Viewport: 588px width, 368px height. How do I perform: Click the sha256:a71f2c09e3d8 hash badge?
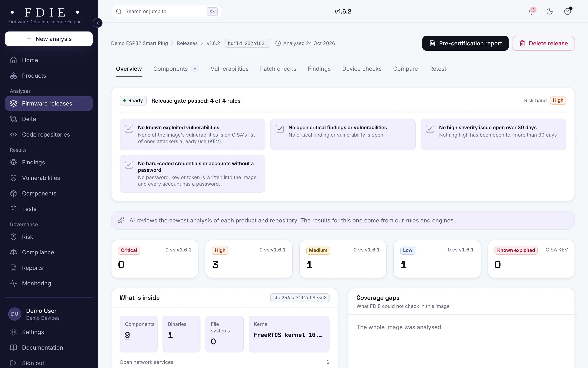[300, 298]
